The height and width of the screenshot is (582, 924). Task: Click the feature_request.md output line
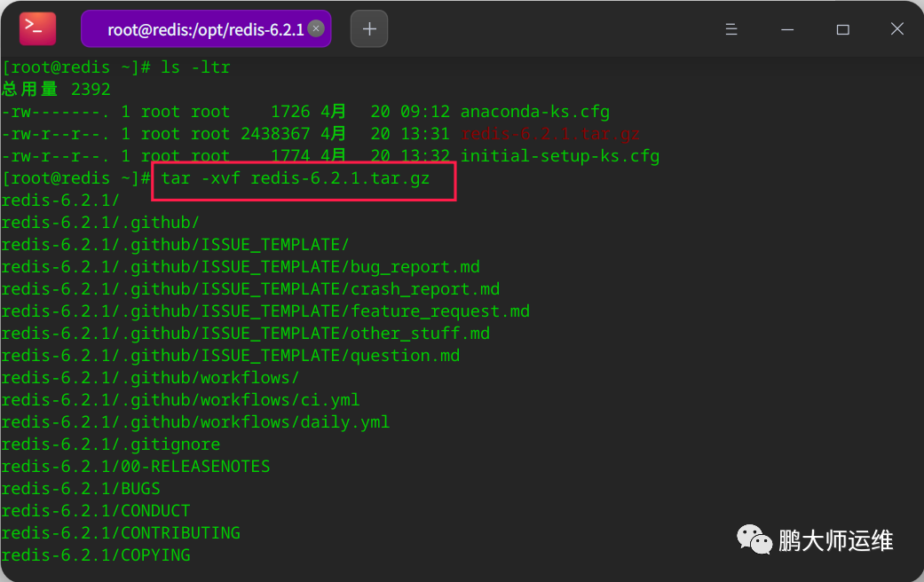[x=265, y=311]
